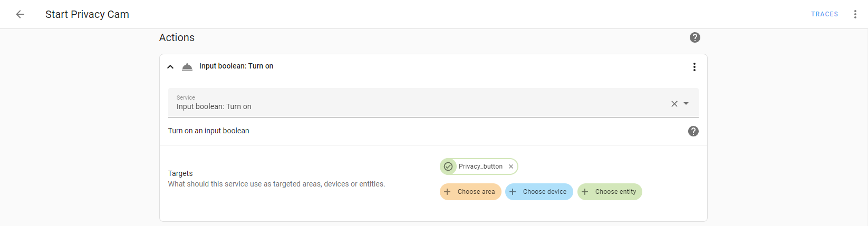Expand the Service dropdown arrow
The image size is (868, 226).
pos(686,104)
